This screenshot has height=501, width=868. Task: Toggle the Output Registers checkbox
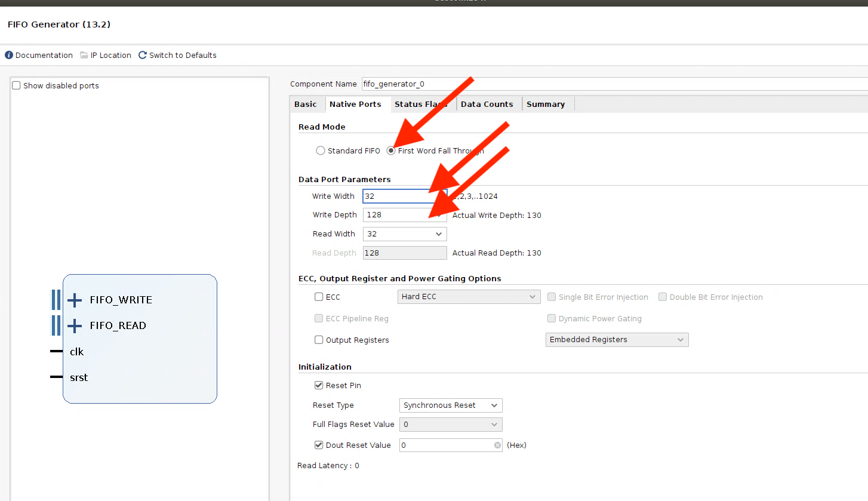pos(319,340)
